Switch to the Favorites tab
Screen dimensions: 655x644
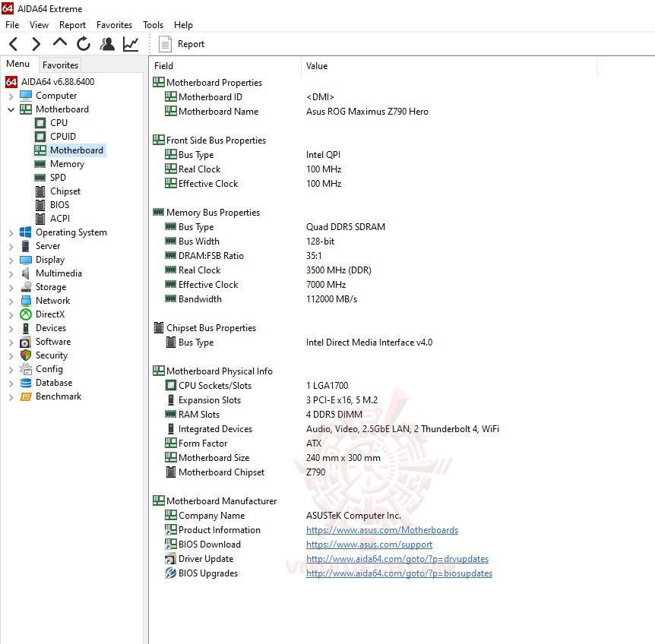click(60, 65)
